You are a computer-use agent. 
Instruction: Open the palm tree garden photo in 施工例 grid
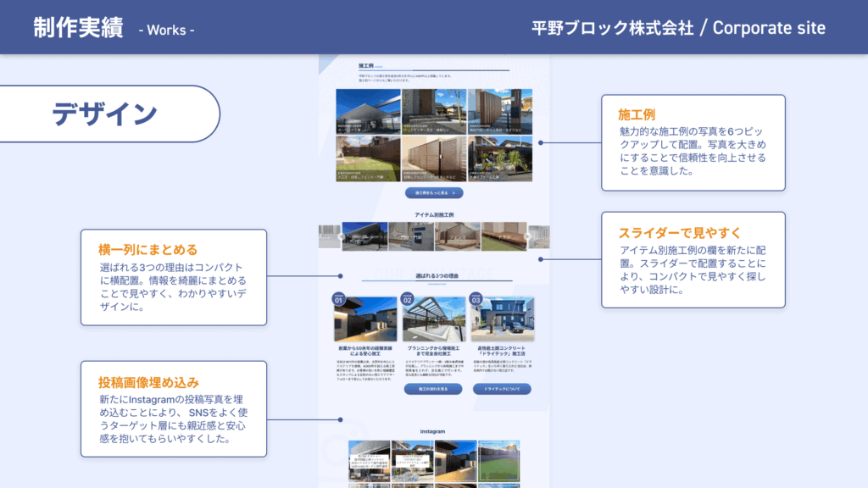coord(500,158)
